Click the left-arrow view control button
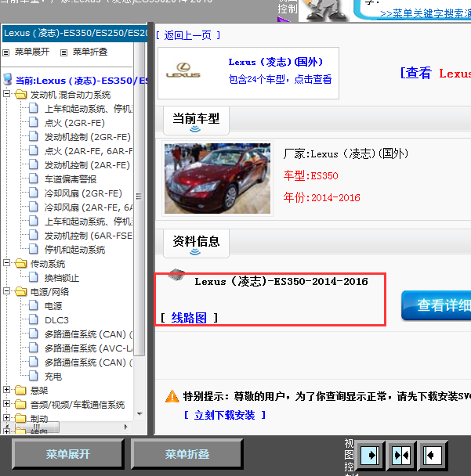Image resolution: width=471 pixels, height=476 pixels. 432,455
